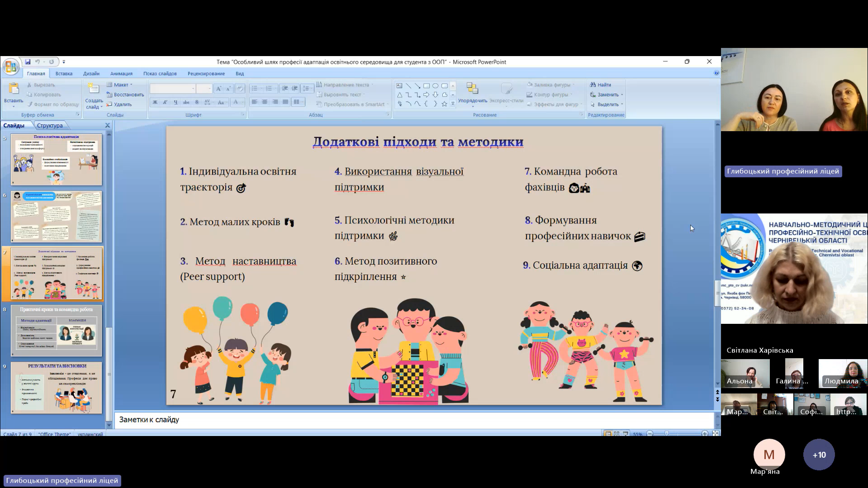
Task: Select the Oval shape in shapes gallery
Action: pyautogui.click(x=435, y=85)
